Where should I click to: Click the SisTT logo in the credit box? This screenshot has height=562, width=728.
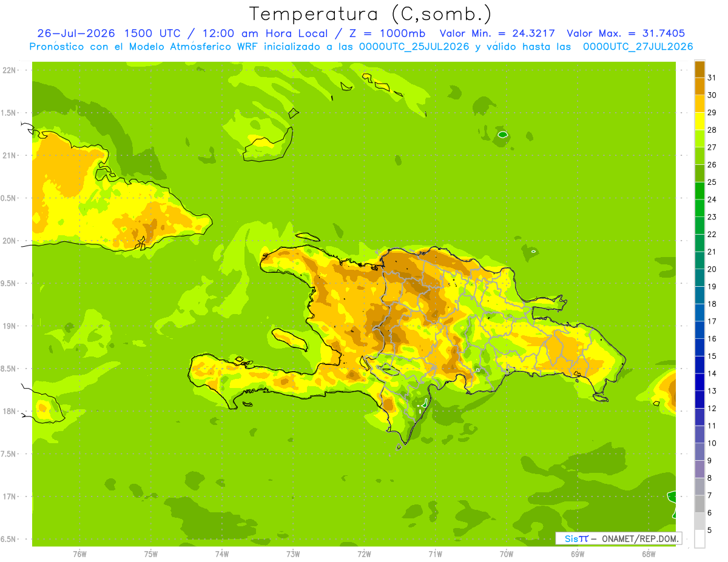(x=576, y=538)
